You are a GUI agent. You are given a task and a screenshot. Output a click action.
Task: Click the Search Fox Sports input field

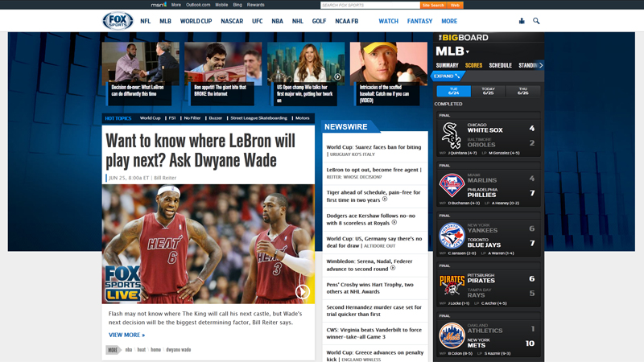370,5
